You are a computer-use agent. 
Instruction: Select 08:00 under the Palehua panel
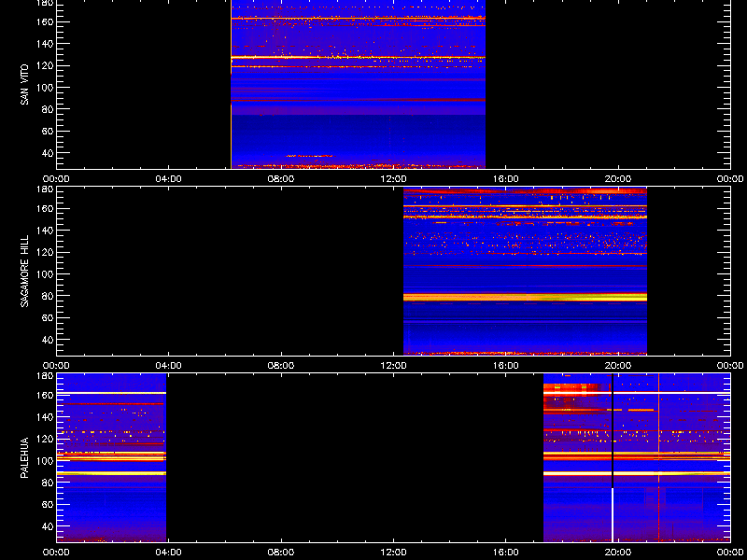click(281, 553)
